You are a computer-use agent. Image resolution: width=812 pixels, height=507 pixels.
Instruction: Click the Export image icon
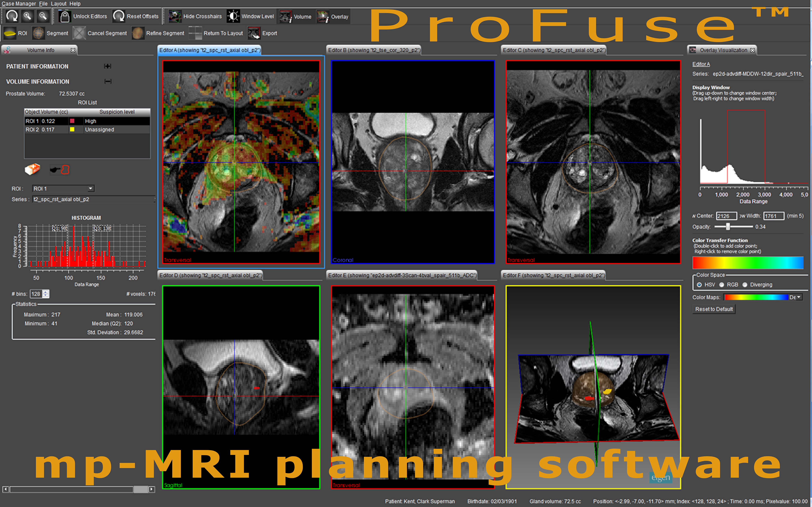pos(254,33)
